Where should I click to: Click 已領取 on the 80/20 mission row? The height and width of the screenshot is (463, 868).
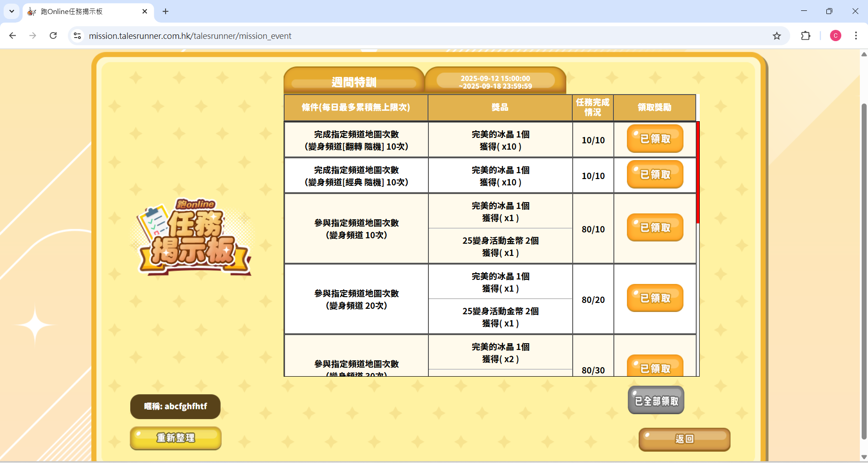tap(655, 298)
